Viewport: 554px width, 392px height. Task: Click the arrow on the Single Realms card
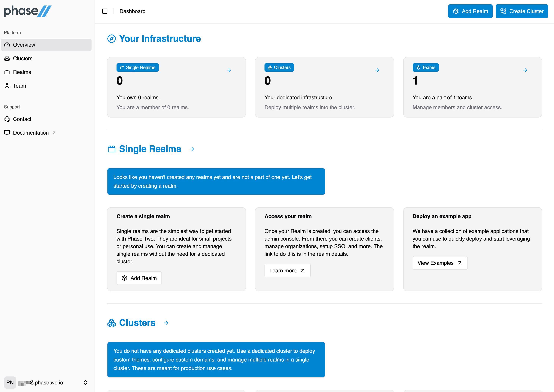[229, 70]
